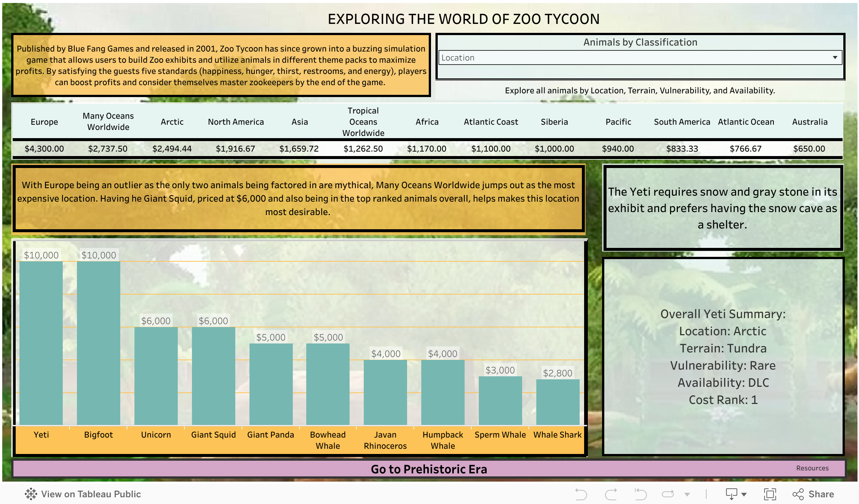Click View on Tableau Public
This screenshot has width=859, height=504.
[91, 494]
